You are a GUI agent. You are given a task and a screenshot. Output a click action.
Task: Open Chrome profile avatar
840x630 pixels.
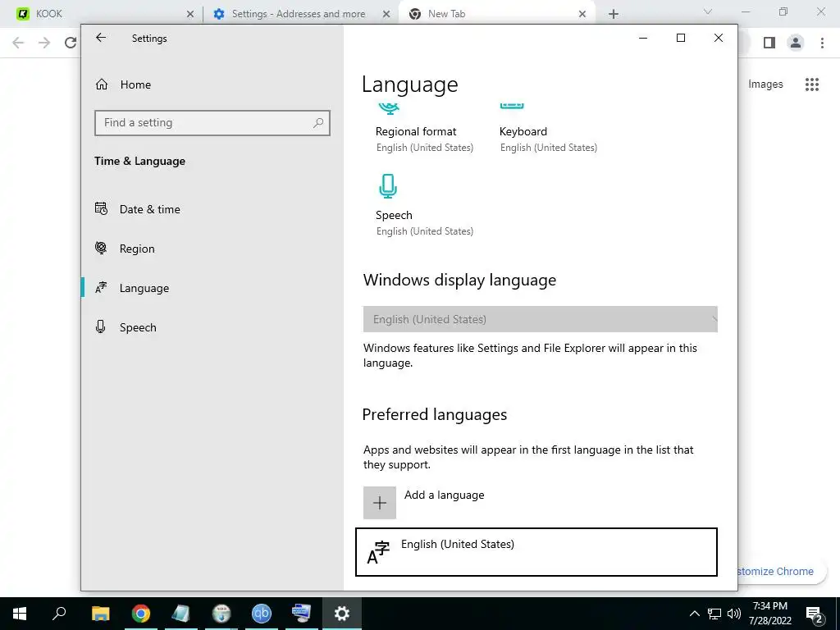point(796,43)
